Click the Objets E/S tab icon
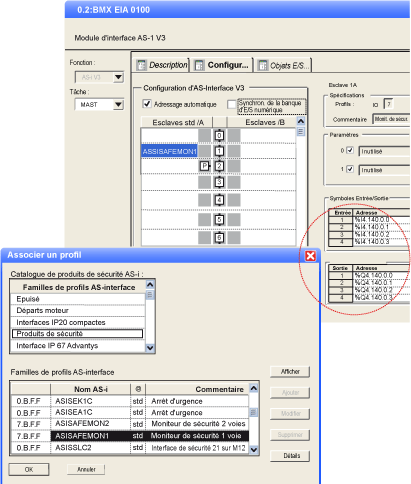 tap(263, 65)
